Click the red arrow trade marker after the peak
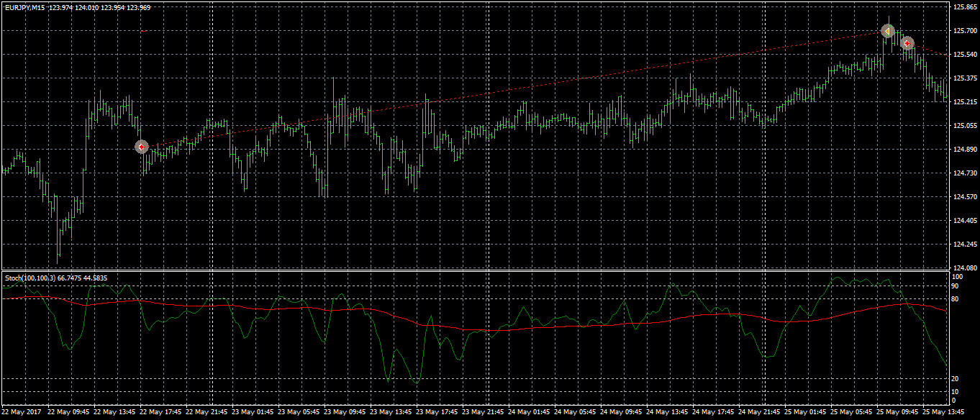Image resolution: width=980 pixels, height=420 pixels. [907, 43]
